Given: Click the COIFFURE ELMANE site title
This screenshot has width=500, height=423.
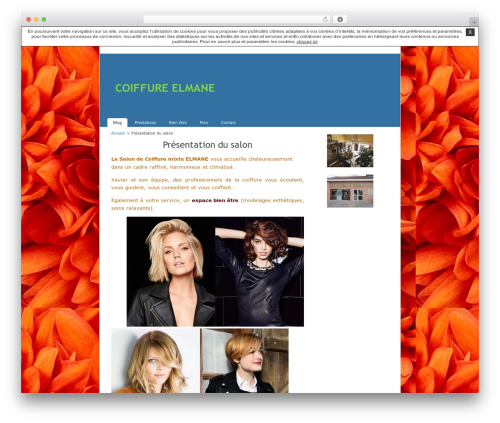Looking at the screenshot, I should click(165, 88).
